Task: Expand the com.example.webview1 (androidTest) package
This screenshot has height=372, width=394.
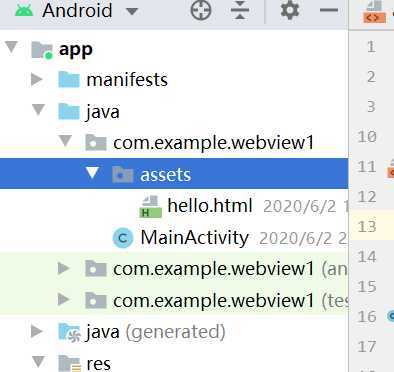Action: pos(63,268)
